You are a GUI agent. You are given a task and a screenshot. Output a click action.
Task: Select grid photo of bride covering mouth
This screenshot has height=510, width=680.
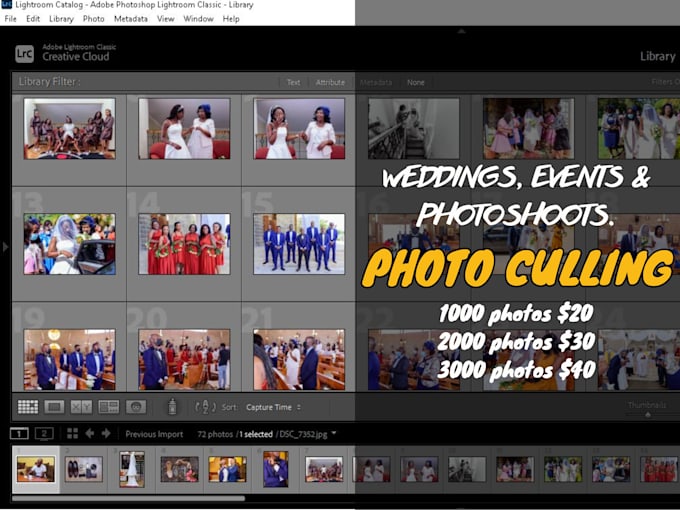click(299, 128)
